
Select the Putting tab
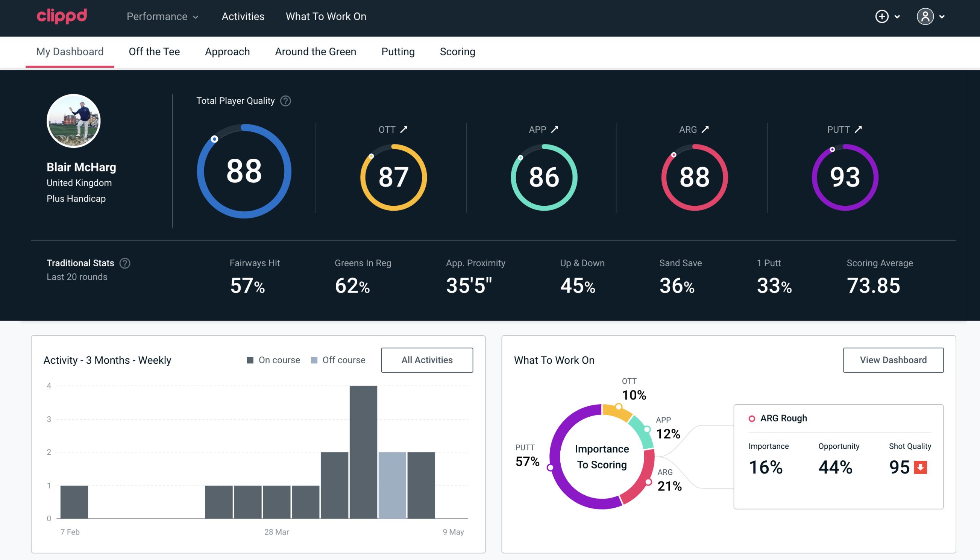click(397, 51)
